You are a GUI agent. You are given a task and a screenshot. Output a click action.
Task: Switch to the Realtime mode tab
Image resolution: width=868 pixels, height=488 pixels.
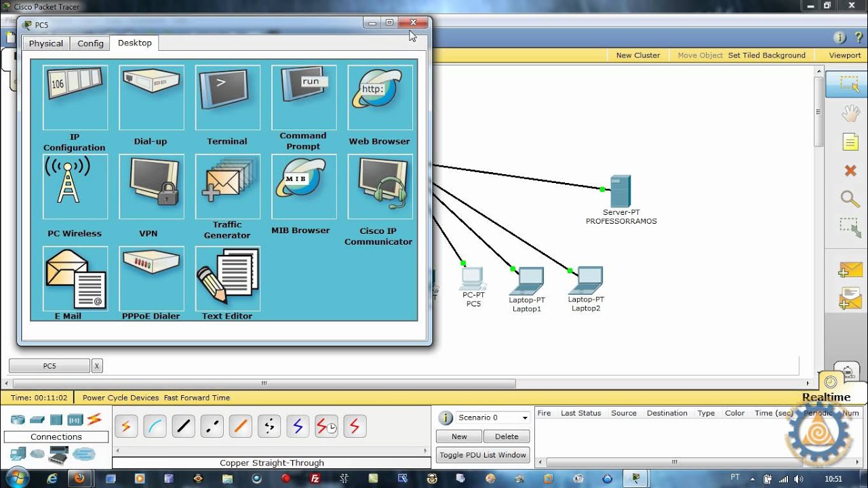point(826,397)
